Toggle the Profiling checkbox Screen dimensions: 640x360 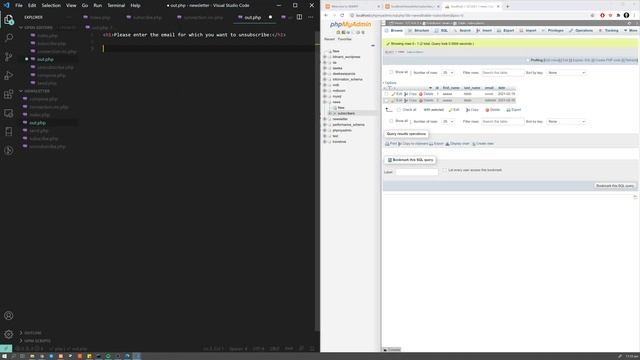528,60
